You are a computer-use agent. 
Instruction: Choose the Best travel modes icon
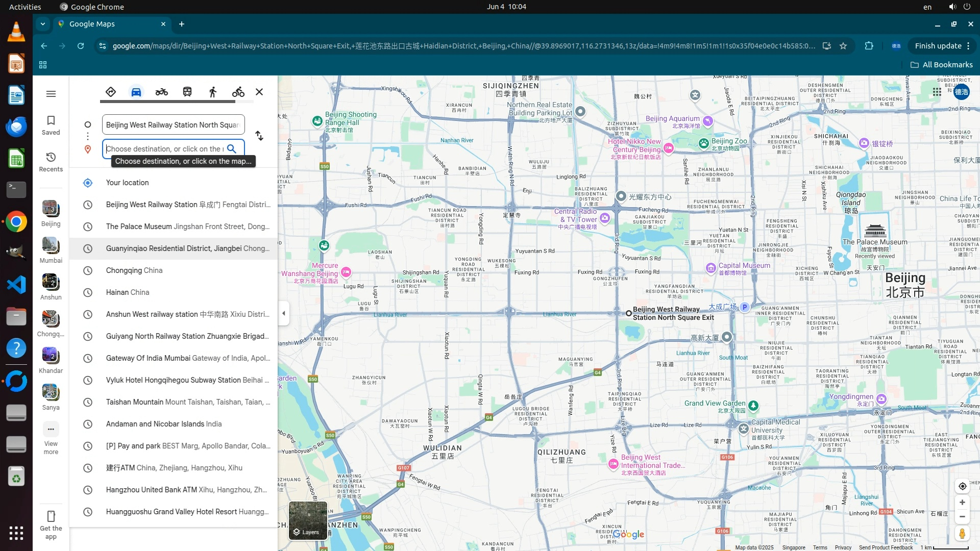pyautogui.click(x=111, y=92)
